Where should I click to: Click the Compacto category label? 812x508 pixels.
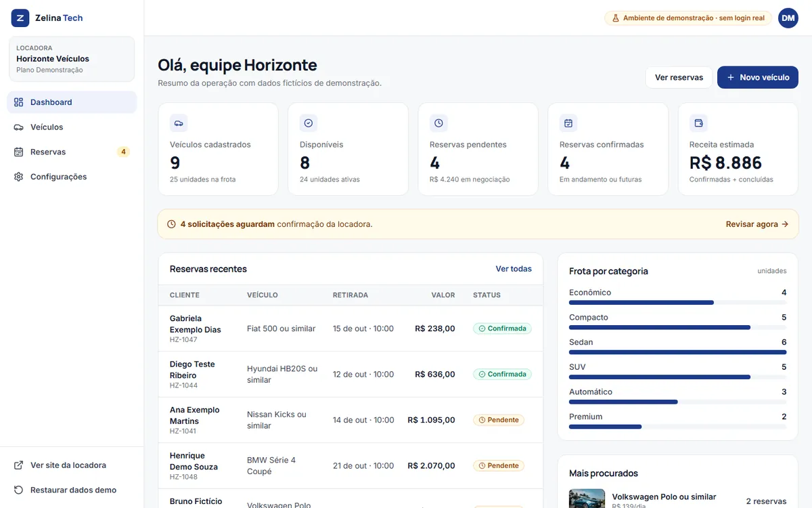589,317
